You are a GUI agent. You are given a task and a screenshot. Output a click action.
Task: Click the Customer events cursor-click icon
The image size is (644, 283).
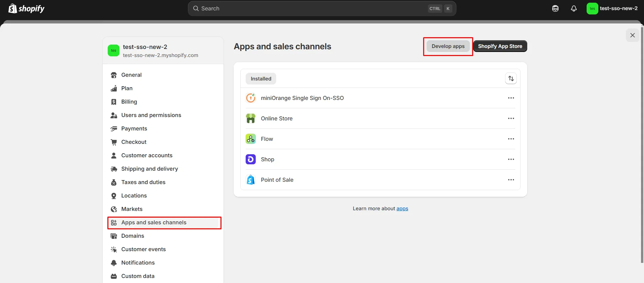click(114, 249)
